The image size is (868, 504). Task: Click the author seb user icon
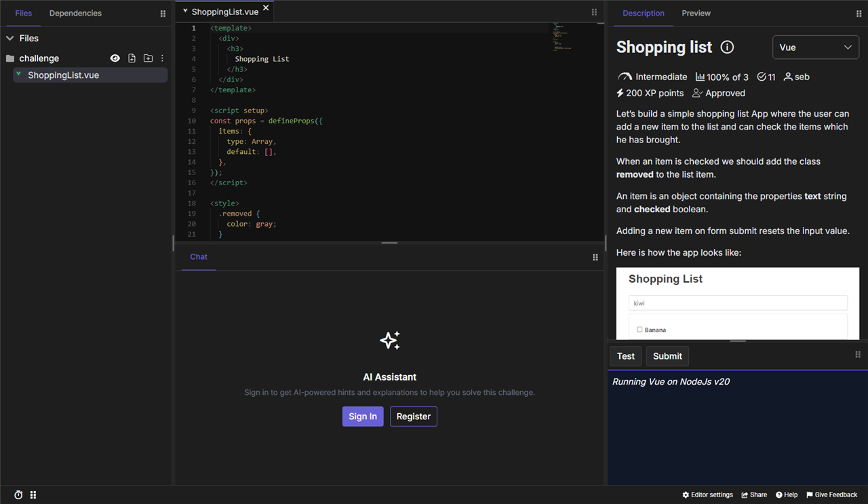tap(788, 77)
